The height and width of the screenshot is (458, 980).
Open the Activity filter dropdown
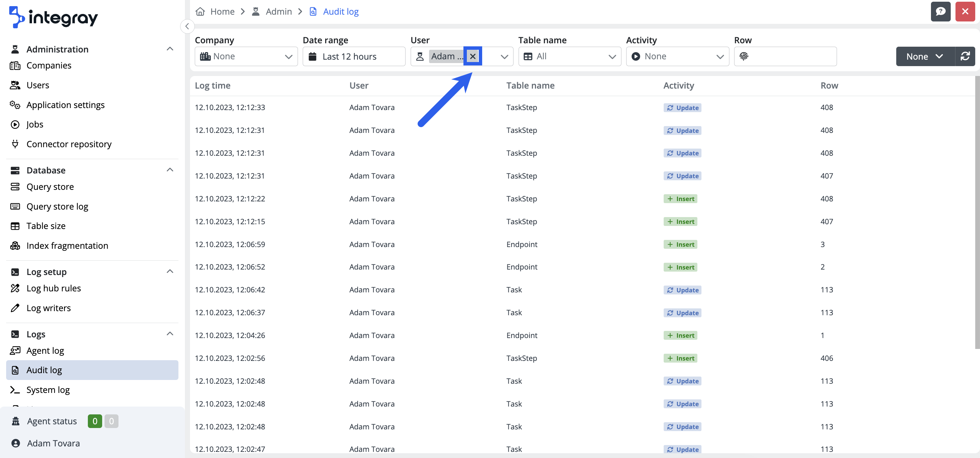[x=677, y=56]
